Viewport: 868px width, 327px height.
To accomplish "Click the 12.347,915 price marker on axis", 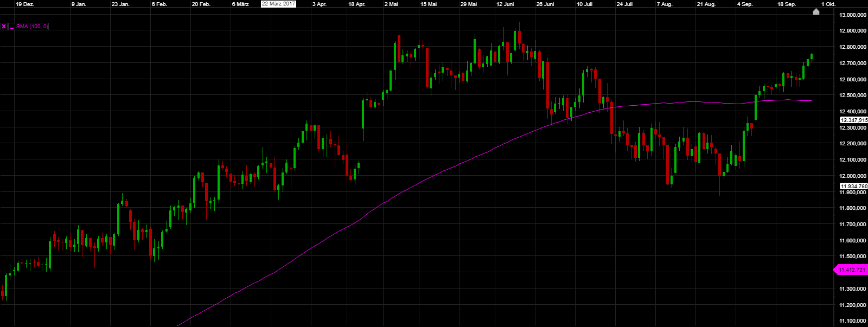I will (x=853, y=120).
